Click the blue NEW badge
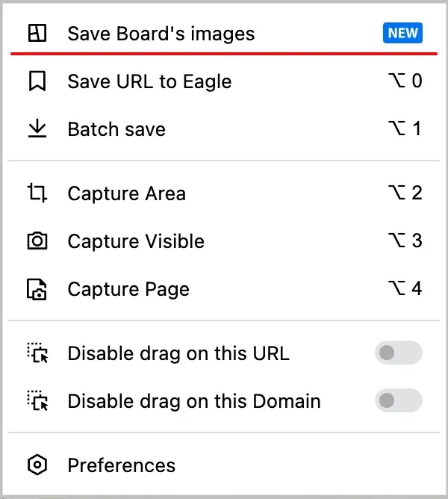Image resolution: width=448 pixels, height=499 pixels. (x=402, y=33)
